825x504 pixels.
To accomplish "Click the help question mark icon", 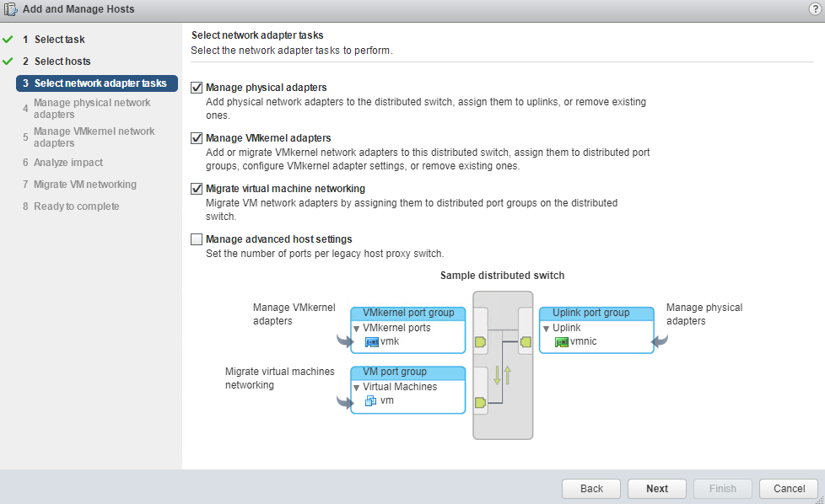I will pyautogui.click(x=814, y=8).
